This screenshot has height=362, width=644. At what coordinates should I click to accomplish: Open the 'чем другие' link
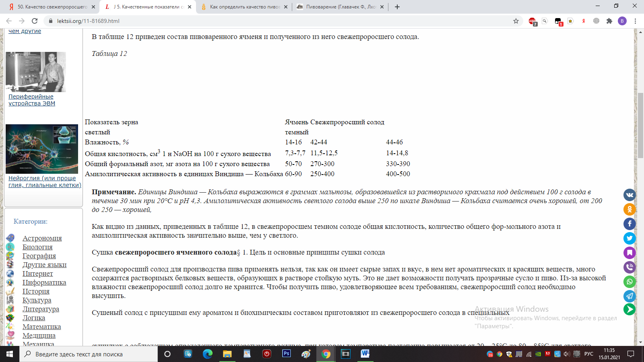click(25, 31)
